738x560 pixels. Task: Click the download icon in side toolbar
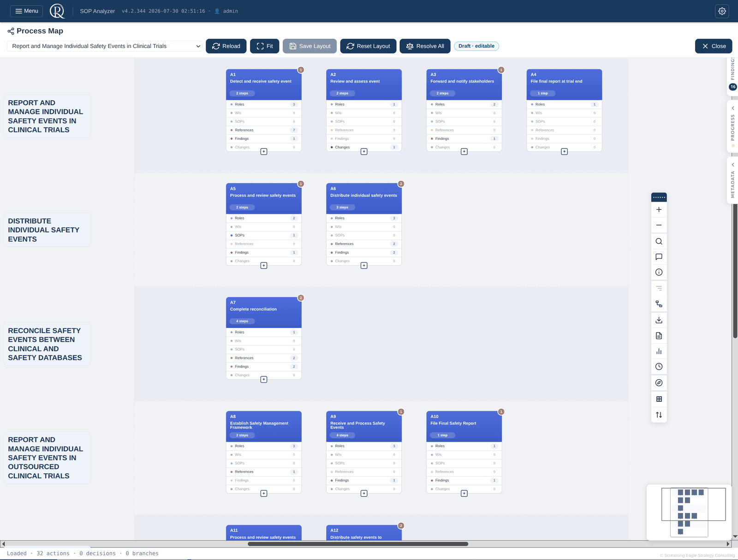pos(659,320)
